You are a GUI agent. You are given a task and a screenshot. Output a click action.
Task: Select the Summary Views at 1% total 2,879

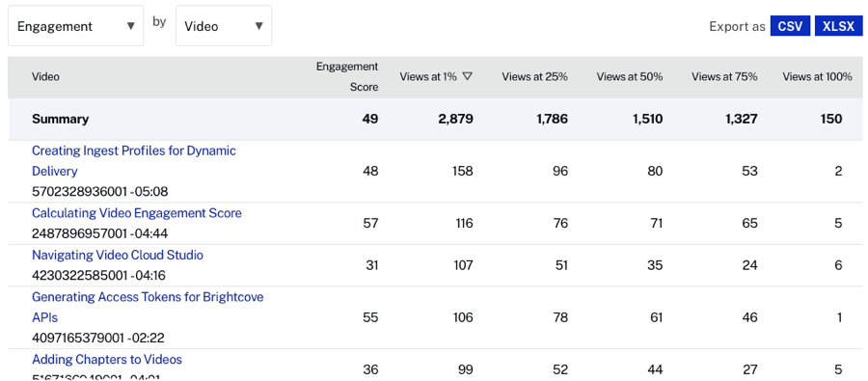tap(452, 119)
